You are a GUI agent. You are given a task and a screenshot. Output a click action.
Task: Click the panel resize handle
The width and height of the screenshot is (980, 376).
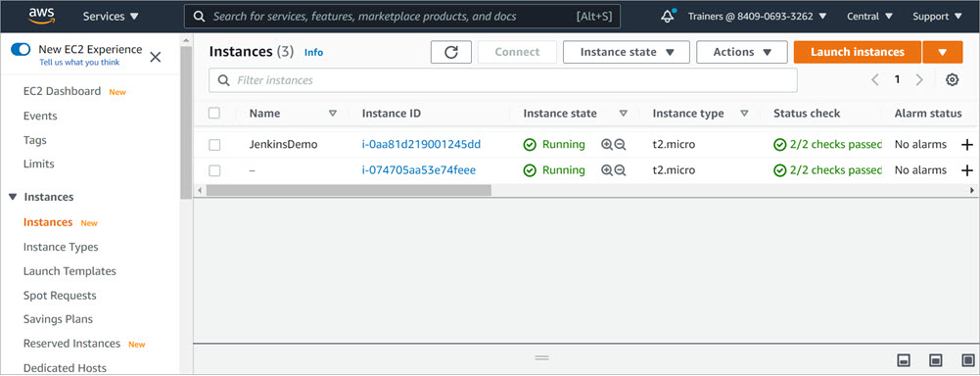click(x=541, y=358)
